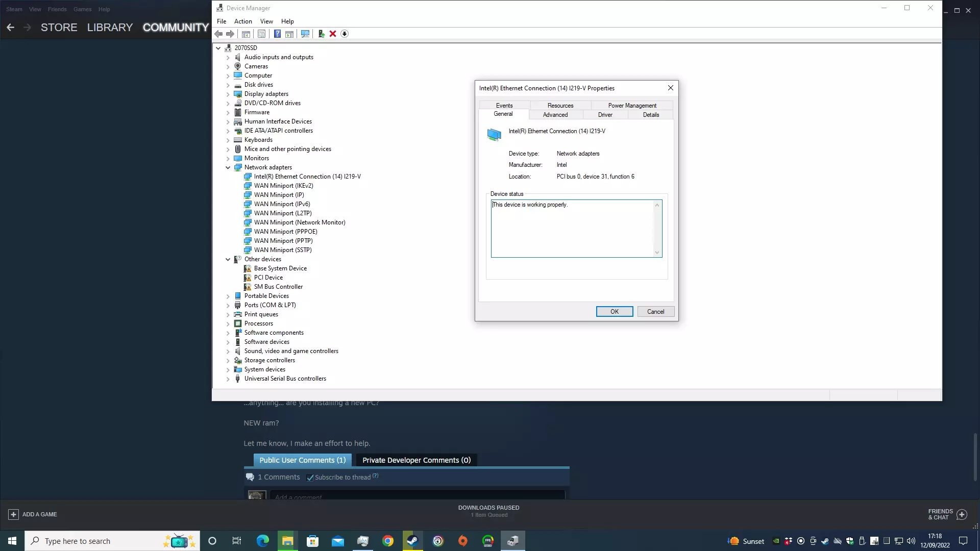
Task: Open Steam from the taskbar
Action: [x=412, y=541]
